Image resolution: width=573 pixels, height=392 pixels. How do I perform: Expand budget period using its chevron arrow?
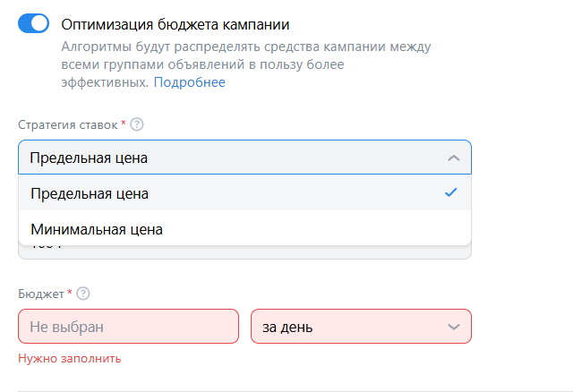[453, 327]
